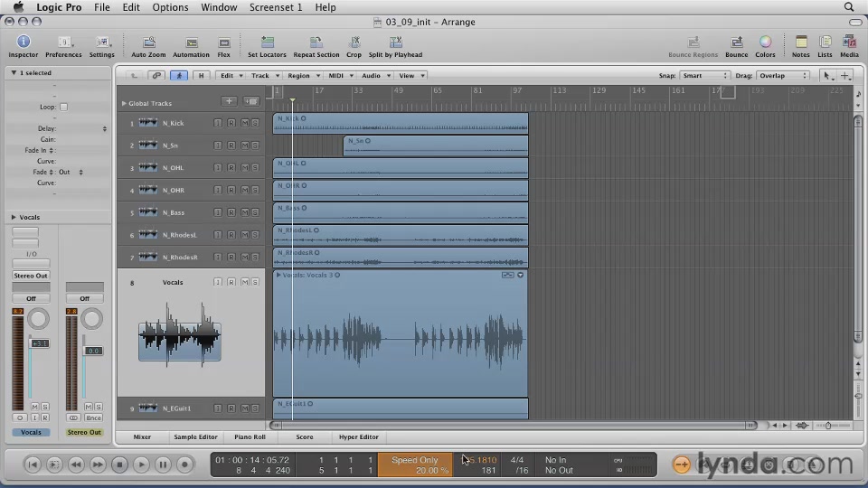Open the Drag Overlap dropdown
The height and width of the screenshot is (488, 868).
(x=783, y=75)
